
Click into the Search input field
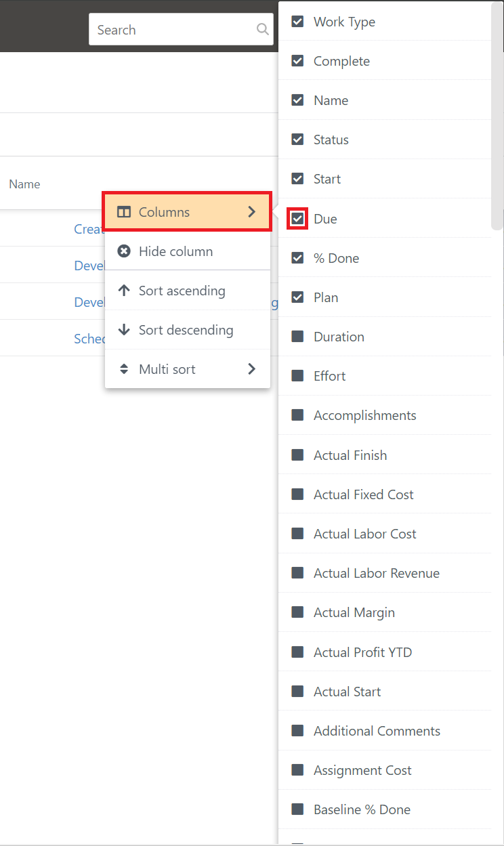click(181, 30)
